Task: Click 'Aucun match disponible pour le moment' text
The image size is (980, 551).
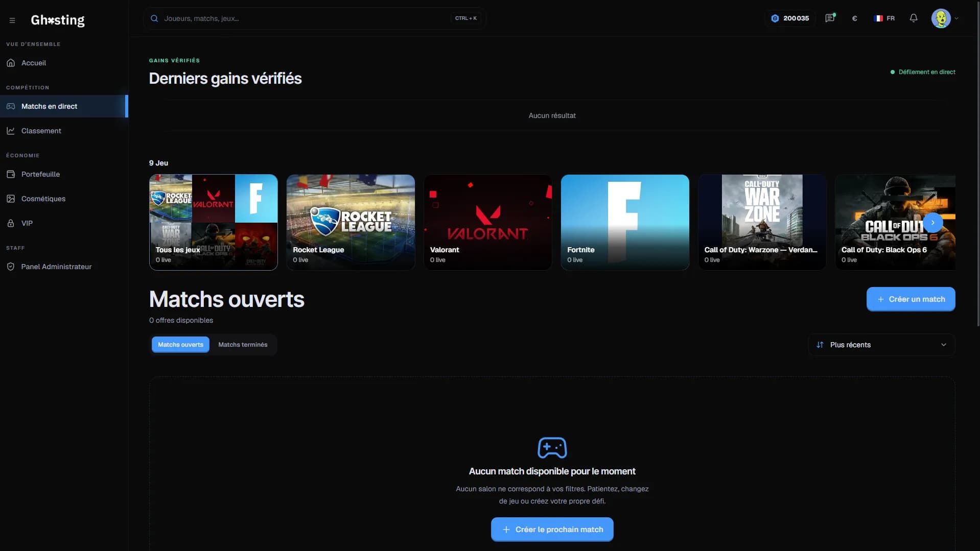Action: point(552,471)
